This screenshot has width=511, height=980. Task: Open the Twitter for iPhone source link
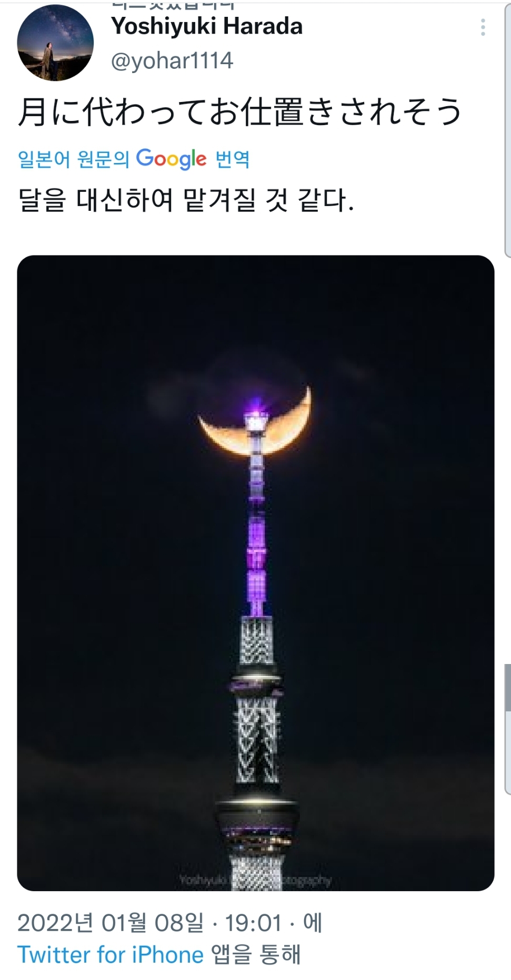tap(111, 955)
